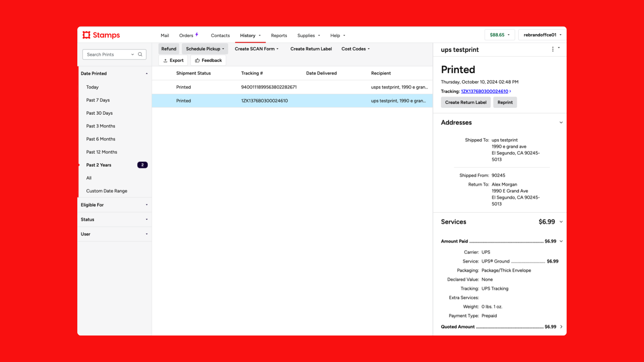Open the Orders tab
The height and width of the screenshot is (362, 644).
(x=186, y=35)
